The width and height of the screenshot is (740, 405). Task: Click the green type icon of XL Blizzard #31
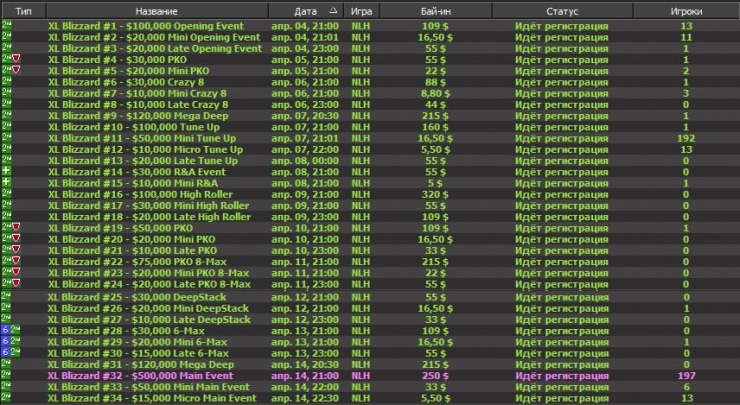[x=6, y=363]
